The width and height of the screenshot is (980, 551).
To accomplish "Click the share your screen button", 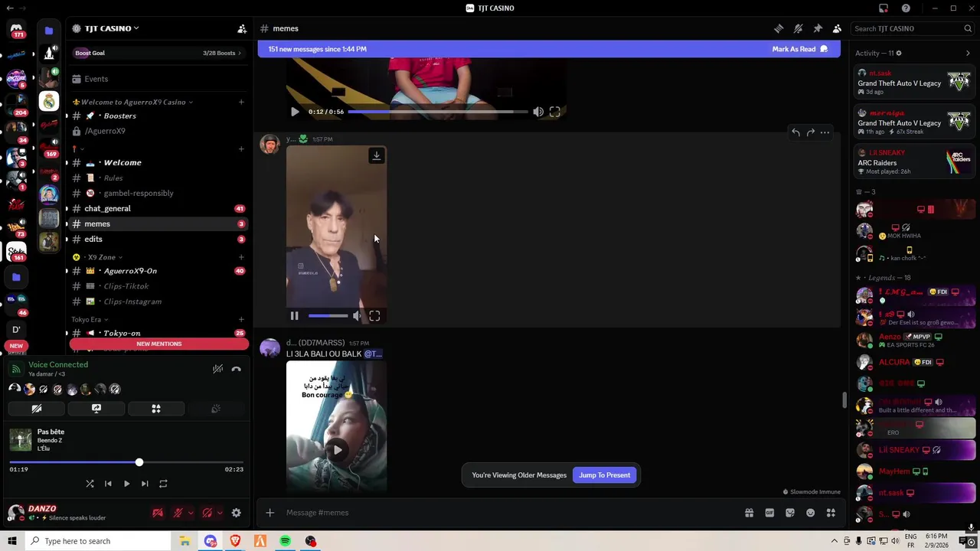I will 96,409.
